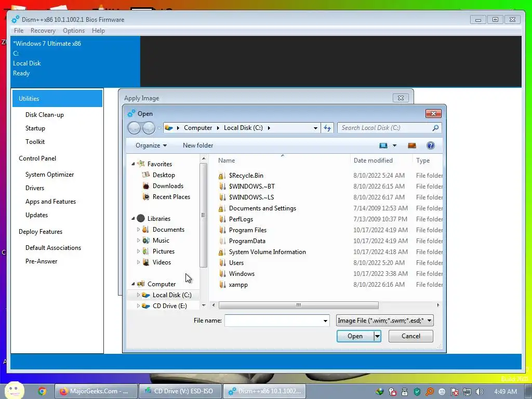Viewport: 532px width, 399px height.
Task: Click the network tray icon
Action: pyautogui.click(x=467, y=392)
